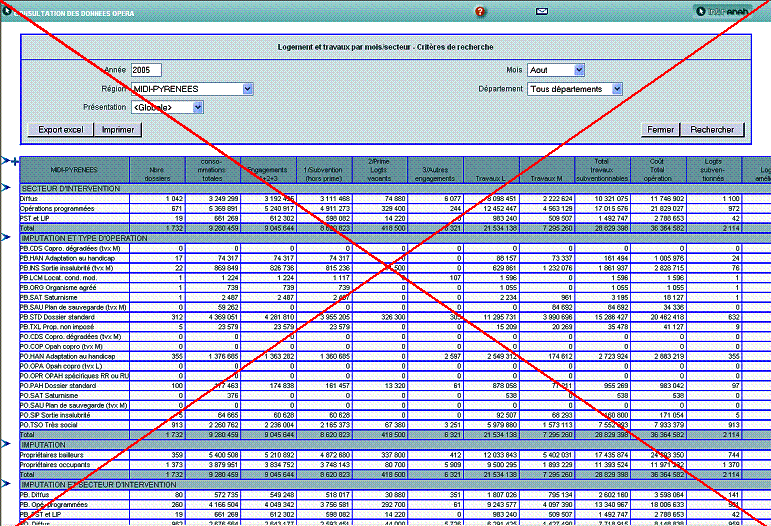Click the IMPUTATION ET TYPE D'OPERATION heading
771x526 pixels.
84,238
